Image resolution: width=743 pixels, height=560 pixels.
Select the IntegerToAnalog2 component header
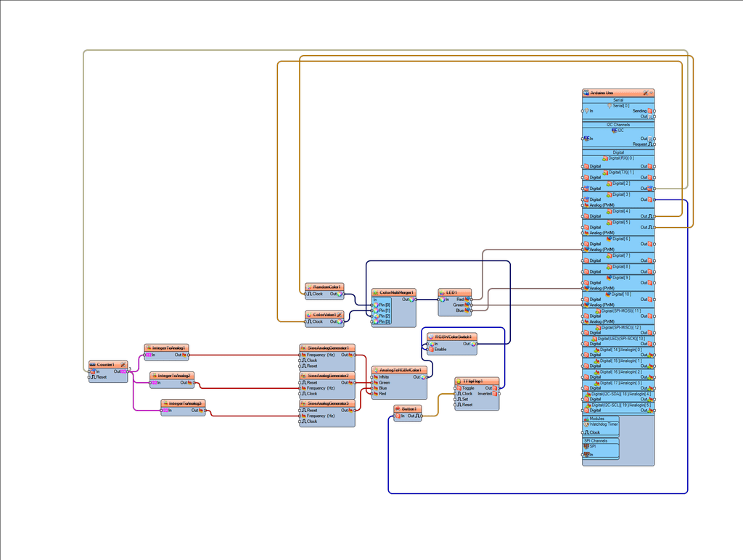point(172,376)
